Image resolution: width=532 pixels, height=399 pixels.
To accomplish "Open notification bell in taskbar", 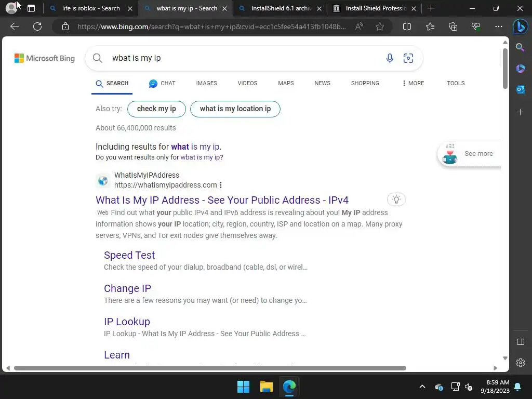I will tap(518, 387).
